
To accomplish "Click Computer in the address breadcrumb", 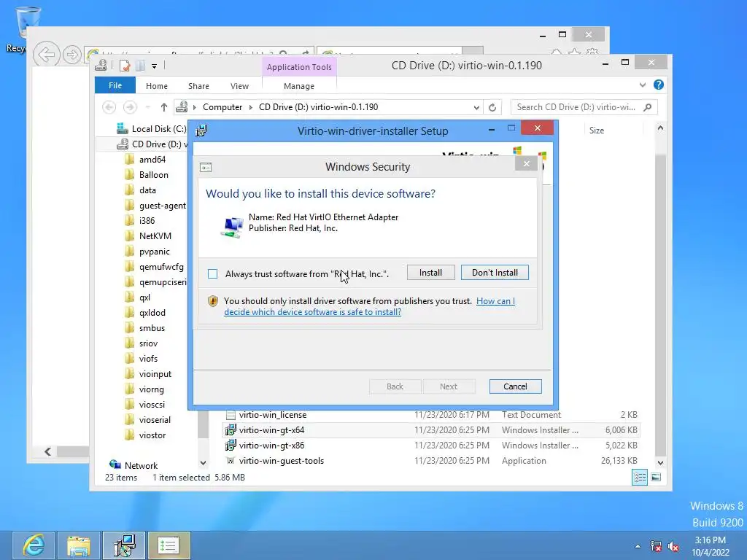I will [x=222, y=107].
